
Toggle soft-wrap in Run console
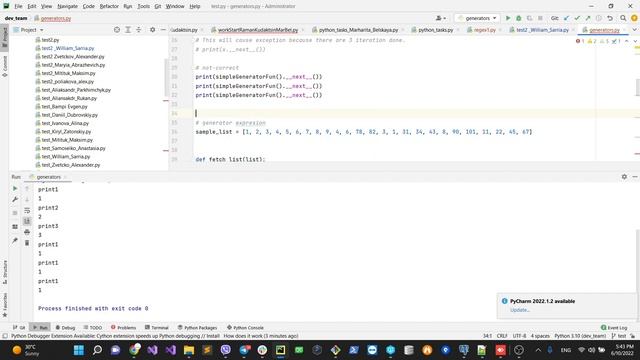(27, 211)
